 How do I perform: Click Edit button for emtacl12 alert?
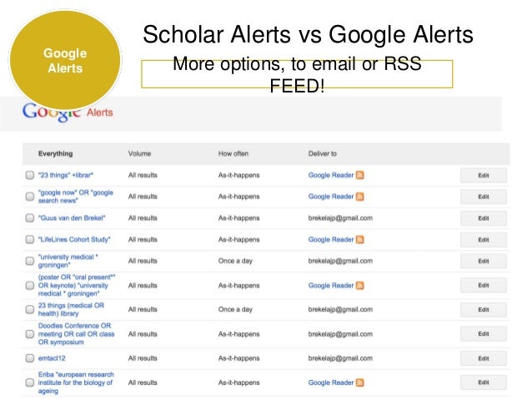tap(484, 358)
